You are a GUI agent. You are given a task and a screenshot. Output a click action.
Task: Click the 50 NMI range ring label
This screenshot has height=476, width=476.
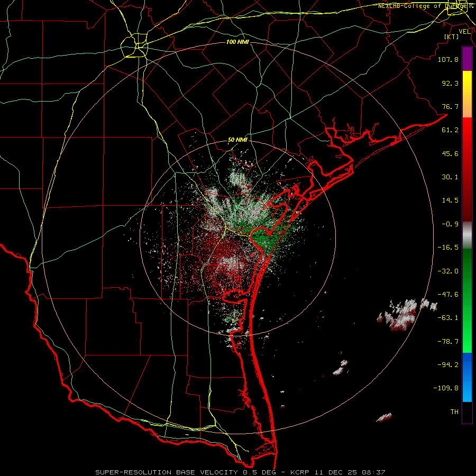pyautogui.click(x=237, y=140)
